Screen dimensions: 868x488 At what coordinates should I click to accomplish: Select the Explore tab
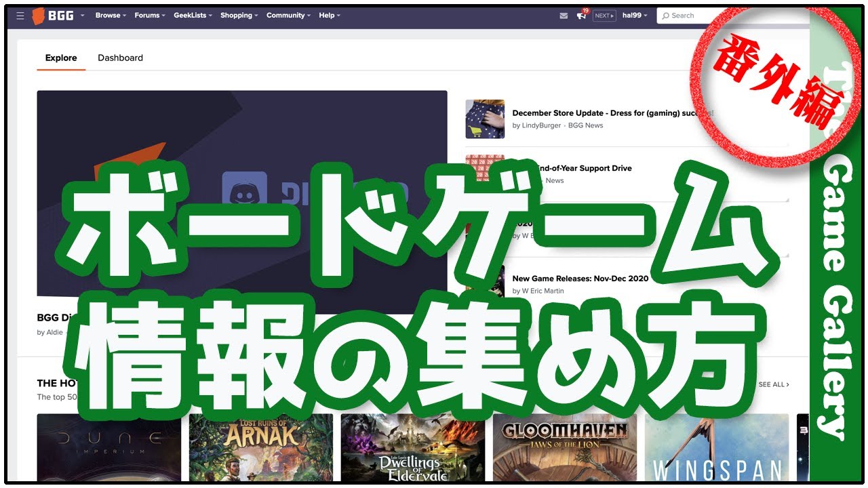pos(61,58)
